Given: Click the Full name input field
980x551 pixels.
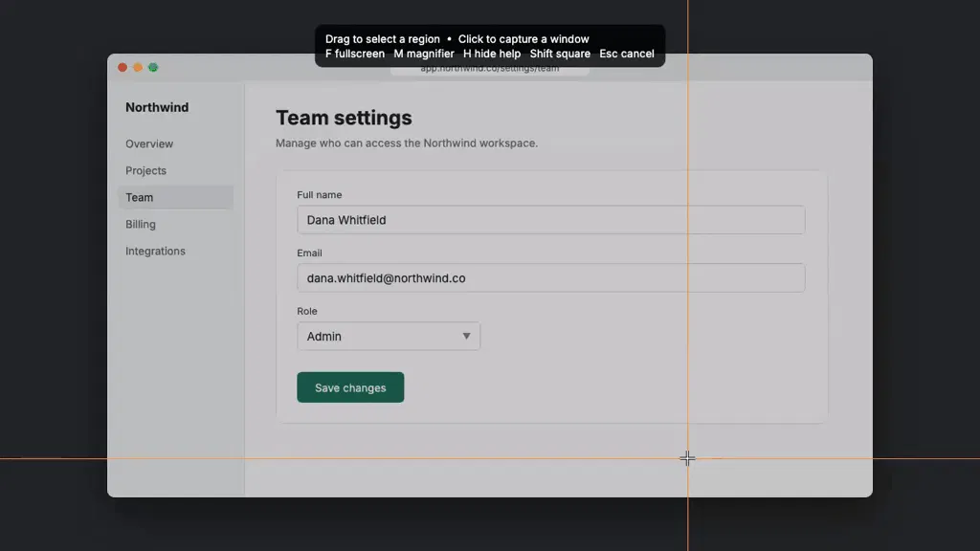Looking at the screenshot, I should coord(550,220).
